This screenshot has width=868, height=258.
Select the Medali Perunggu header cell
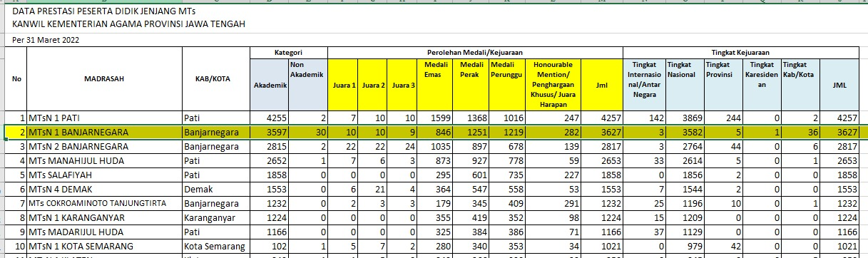pyautogui.click(x=506, y=86)
